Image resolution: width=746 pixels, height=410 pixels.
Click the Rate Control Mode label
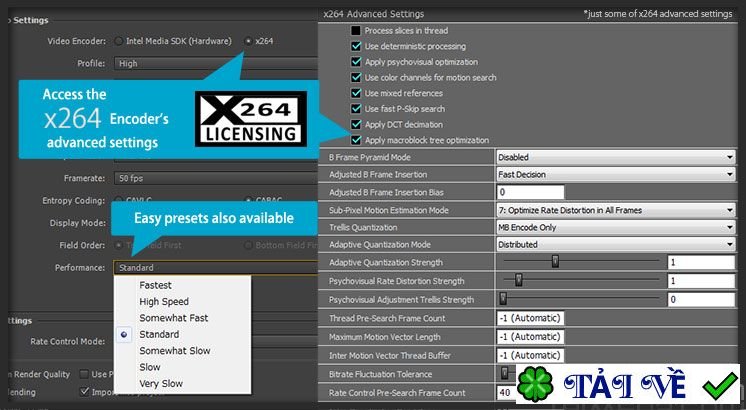tap(68, 342)
